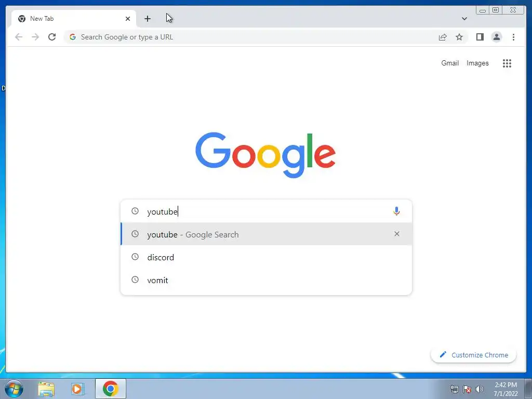Open the Gmail link
This screenshot has height=399, width=532.
[450, 63]
